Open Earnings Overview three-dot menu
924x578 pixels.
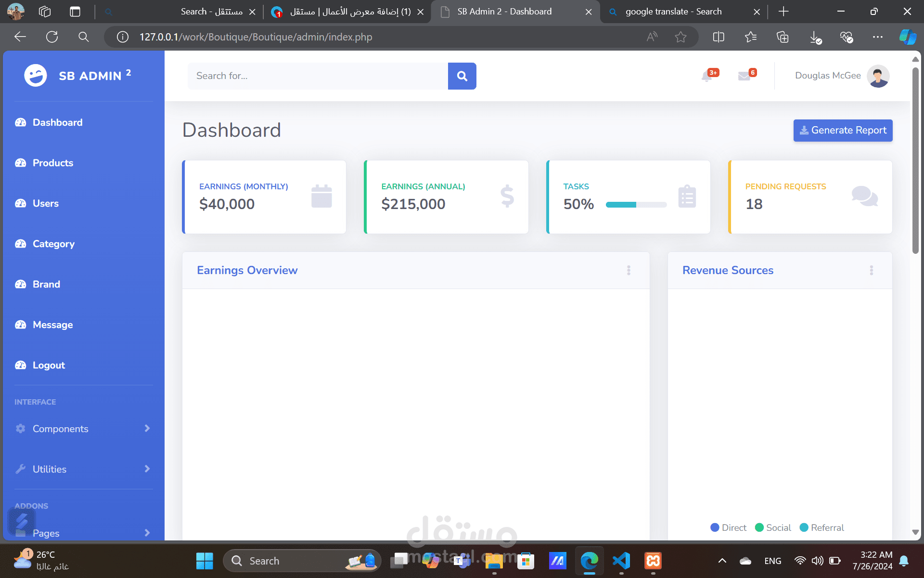[x=629, y=270]
